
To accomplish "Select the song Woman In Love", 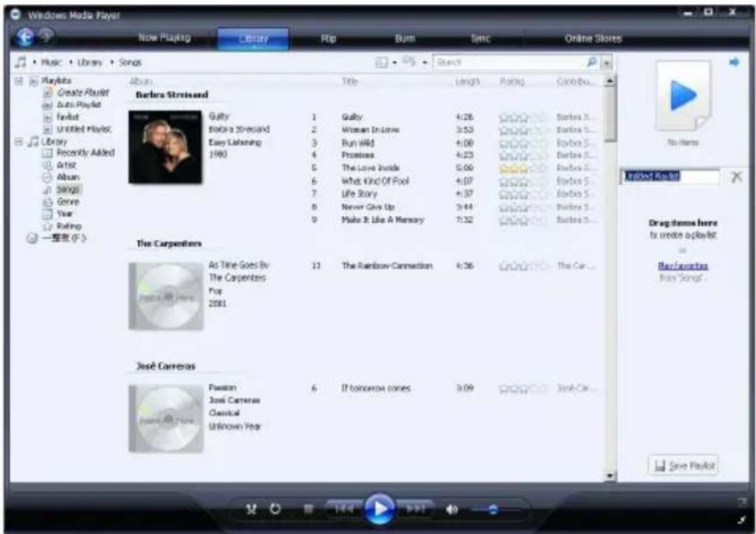I will (370, 129).
